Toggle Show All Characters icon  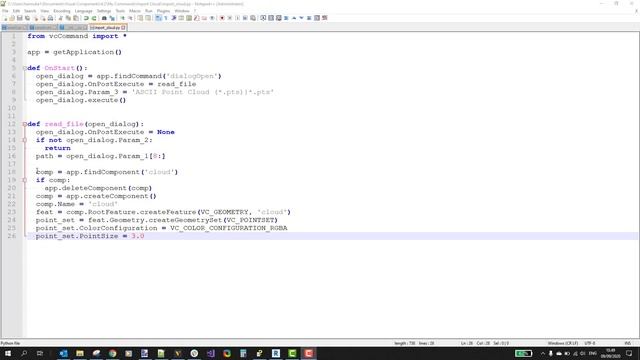tap(165, 18)
